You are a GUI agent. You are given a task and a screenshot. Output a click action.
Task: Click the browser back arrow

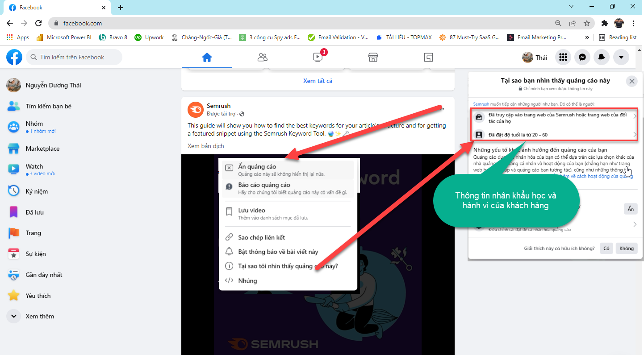click(10, 23)
